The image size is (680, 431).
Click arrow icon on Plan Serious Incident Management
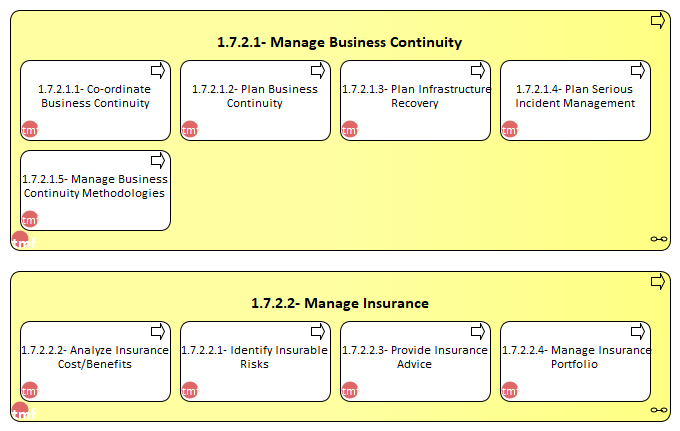pyautogui.click(x=638, y=71)
